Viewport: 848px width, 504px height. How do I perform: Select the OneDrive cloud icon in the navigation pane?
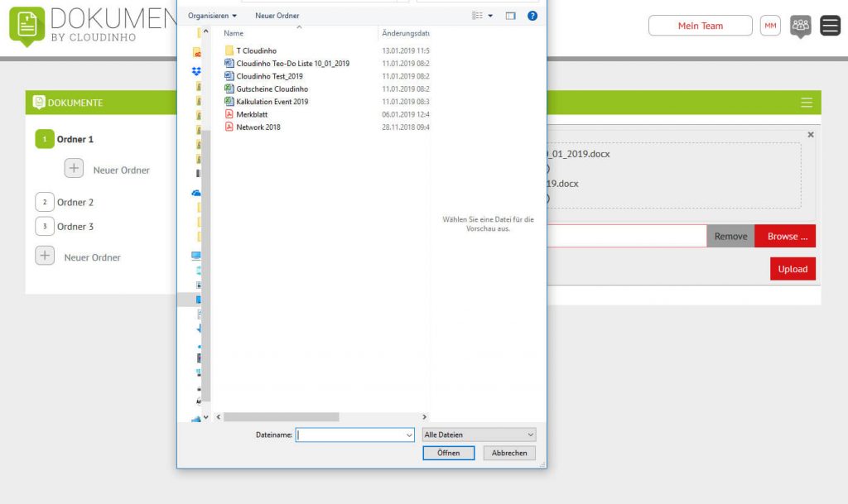[196, 193]
